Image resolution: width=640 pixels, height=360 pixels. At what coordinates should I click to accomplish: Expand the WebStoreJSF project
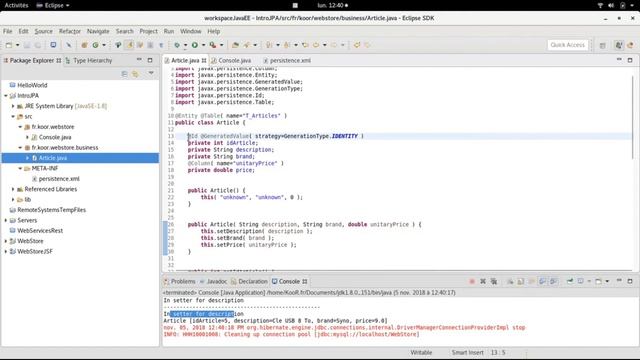click(x=6, y=251)
